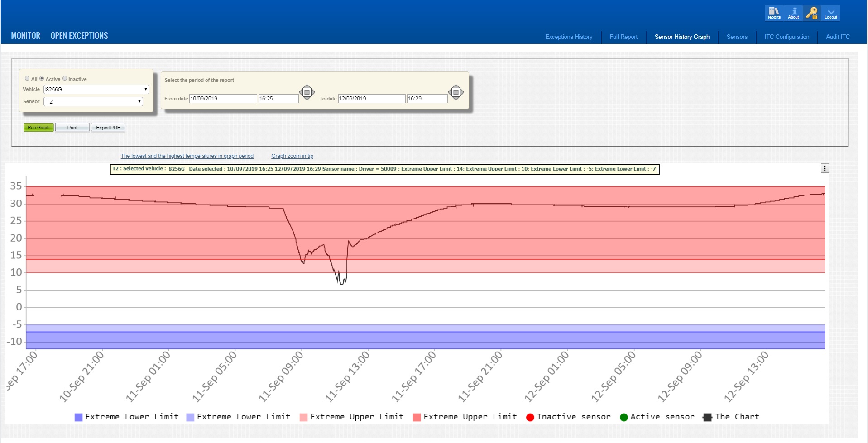Toggle dark red Extreme Upper Limit legend
868x443 pixels.
click(465, 417)
